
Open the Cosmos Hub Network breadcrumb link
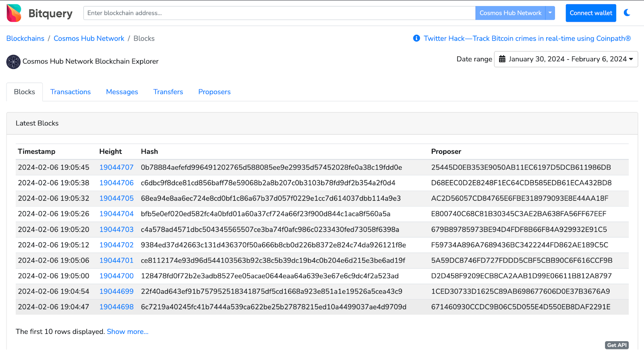(89, 38)
